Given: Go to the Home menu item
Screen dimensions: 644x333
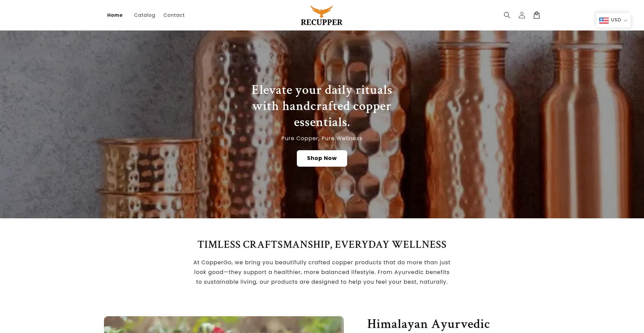Looking at the screenshot, I should click(x=115, y=15).
